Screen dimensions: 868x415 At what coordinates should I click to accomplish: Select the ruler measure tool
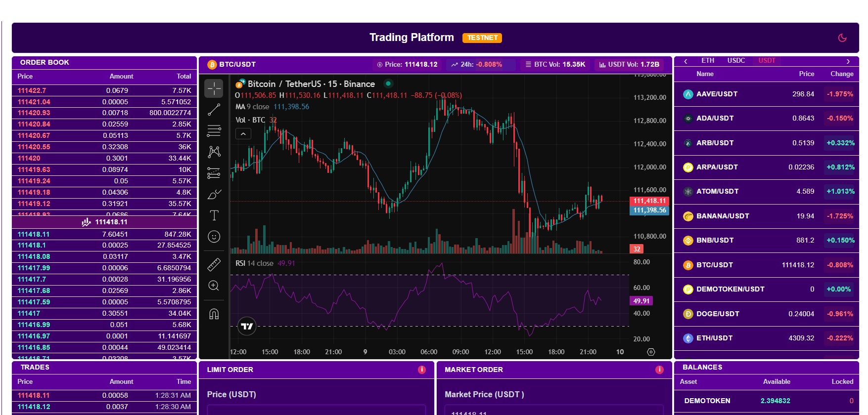214,265
